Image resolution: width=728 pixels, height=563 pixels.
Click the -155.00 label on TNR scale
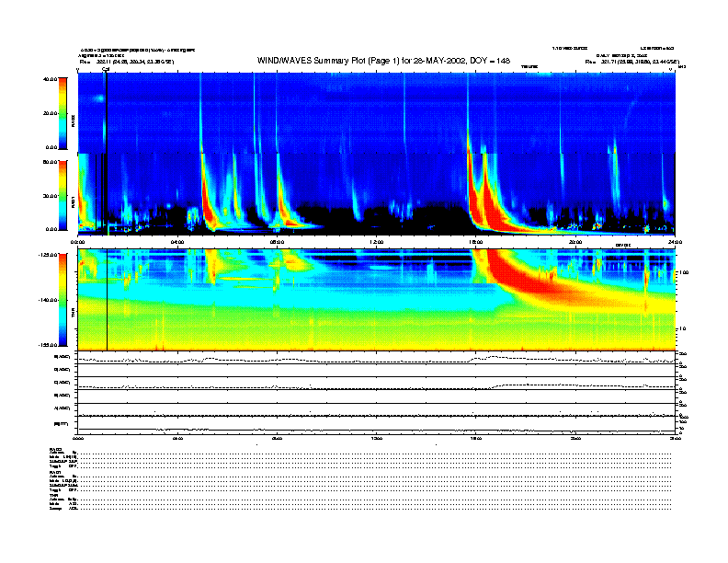[x=48, y=345]
